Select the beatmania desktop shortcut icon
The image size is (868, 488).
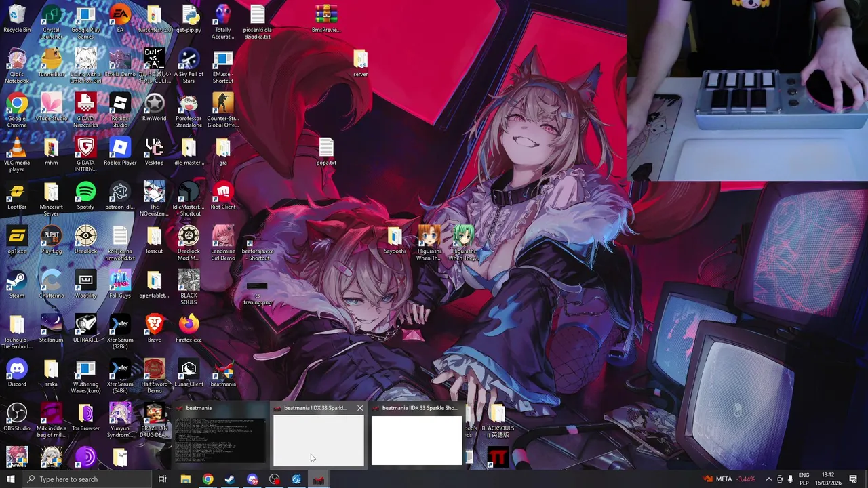coord(222,373)
